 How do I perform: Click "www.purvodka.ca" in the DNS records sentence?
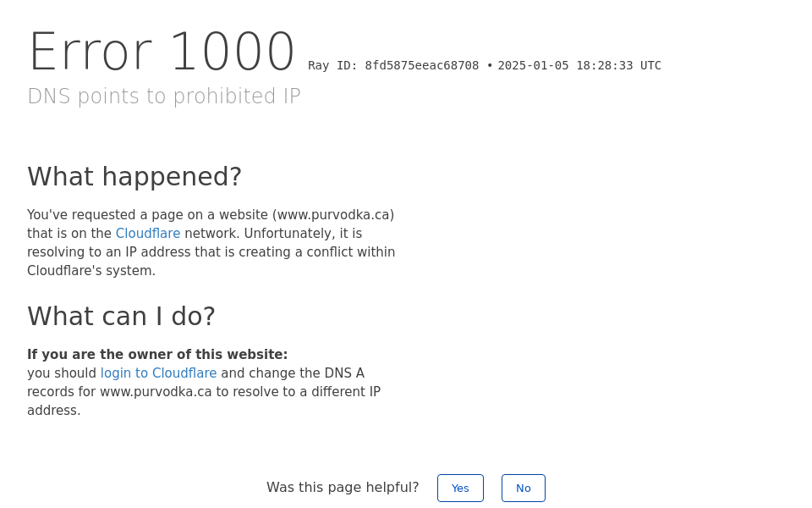(156, 392)
